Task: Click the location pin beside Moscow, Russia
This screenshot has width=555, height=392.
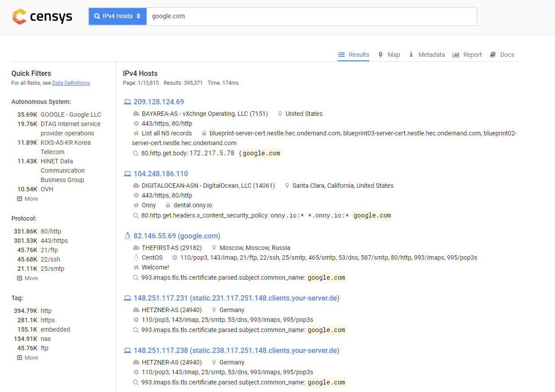Action: (214, 248)
